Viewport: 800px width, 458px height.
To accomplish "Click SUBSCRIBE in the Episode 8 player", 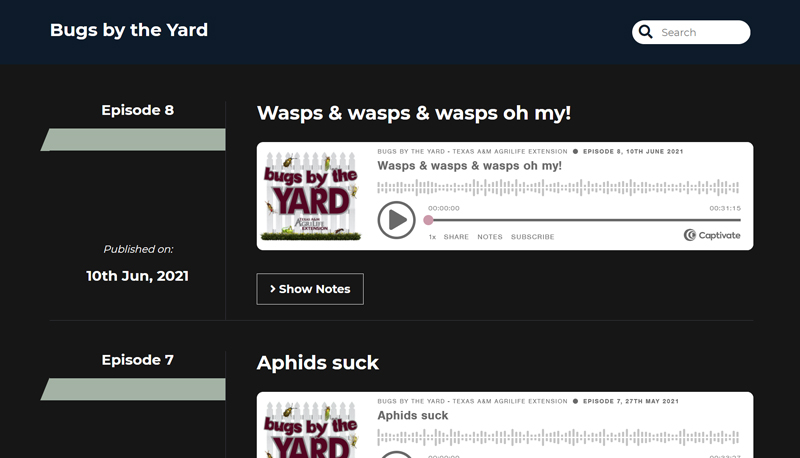I will click(533, 237).
